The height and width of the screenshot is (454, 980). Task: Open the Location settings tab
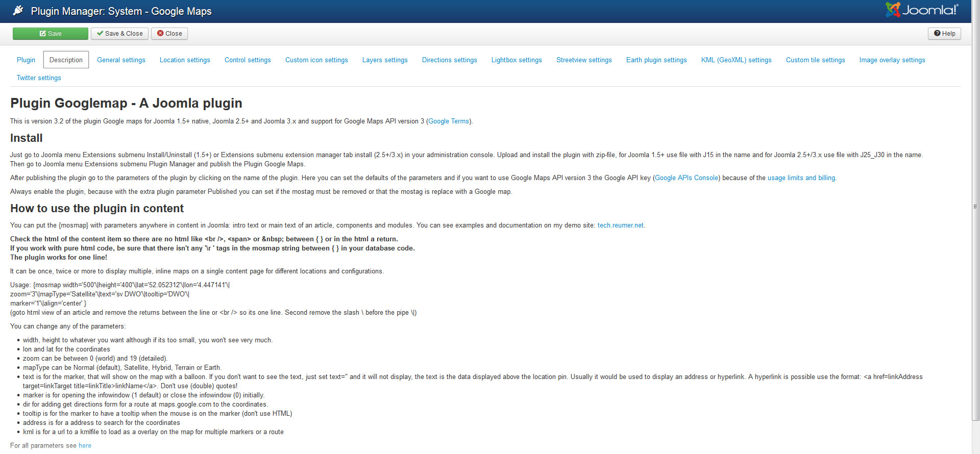pyautogui.click(x=185, y=60)
